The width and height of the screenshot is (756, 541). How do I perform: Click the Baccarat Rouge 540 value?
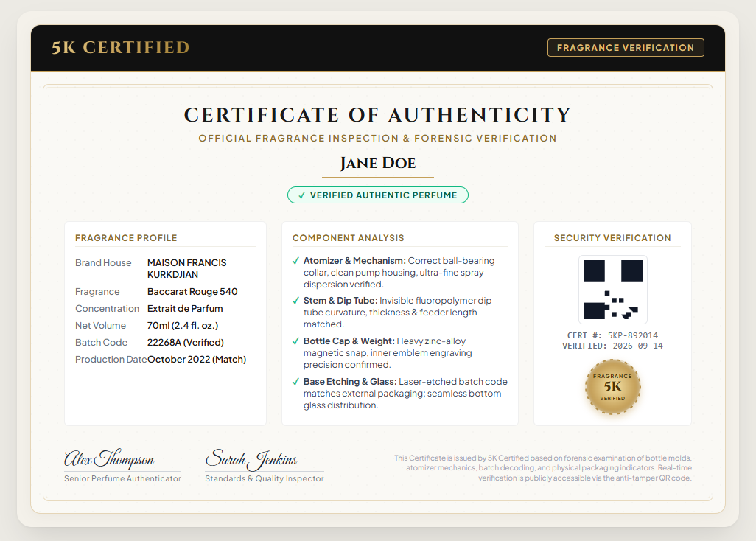(x=192, y=292)
